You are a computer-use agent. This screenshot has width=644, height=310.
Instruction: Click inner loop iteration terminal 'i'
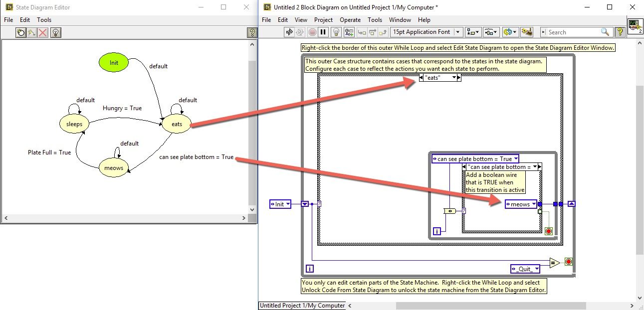coord(437,231)
